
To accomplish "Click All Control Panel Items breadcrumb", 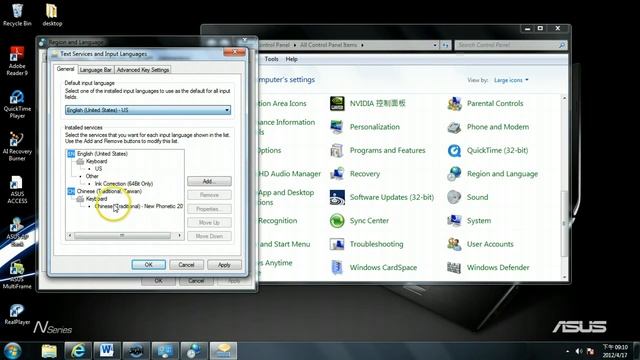I will click(x=329, y=45).
